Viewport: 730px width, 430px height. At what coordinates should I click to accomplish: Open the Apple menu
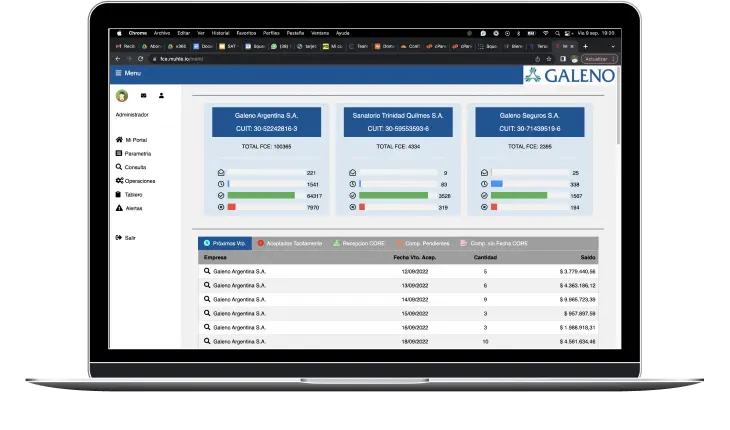pos(119,33)
